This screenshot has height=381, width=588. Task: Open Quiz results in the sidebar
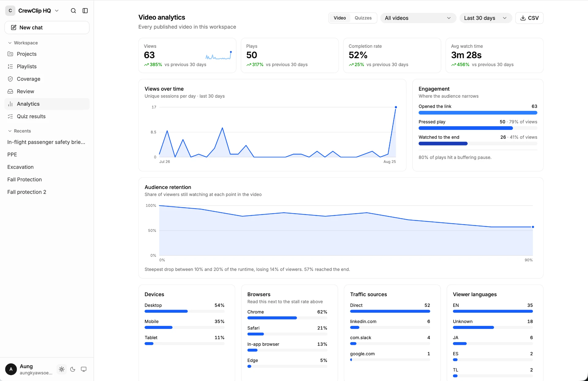(47, 116)
